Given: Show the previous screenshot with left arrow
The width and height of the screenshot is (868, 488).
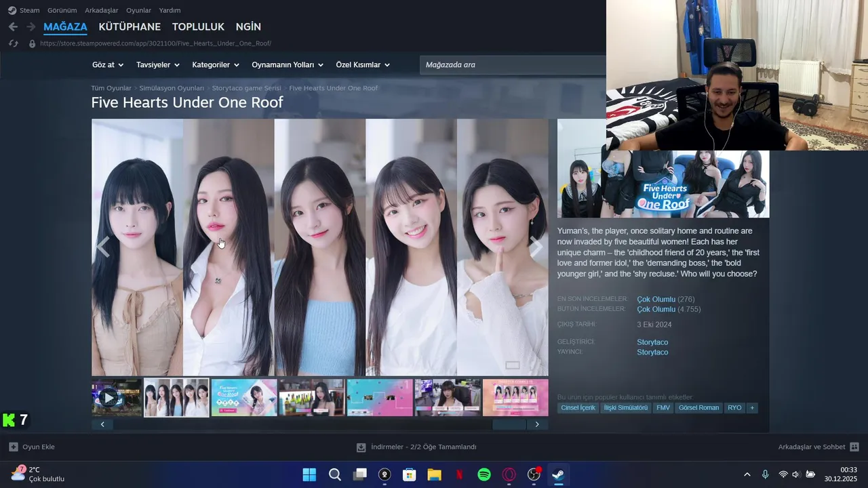Looking at the screenshot, I should tap(102, 247).
